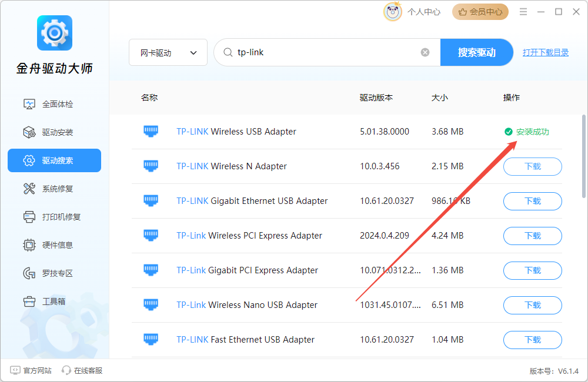Image resolution: width=588 pixels, height=382 pixels.
Task: Click the tp-link search input field
Action: pyautogui.click(x=326, y=52)
